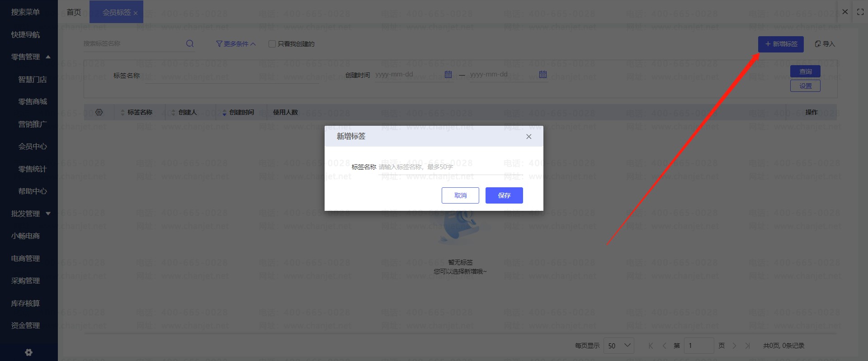Go to the previous page
Viewport: 868px width, 361px height.
664,346
